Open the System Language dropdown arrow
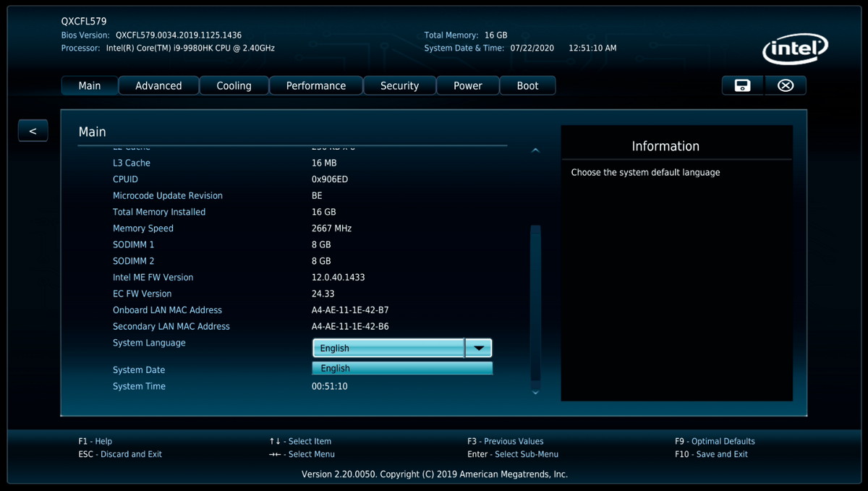 click(478, 348)
